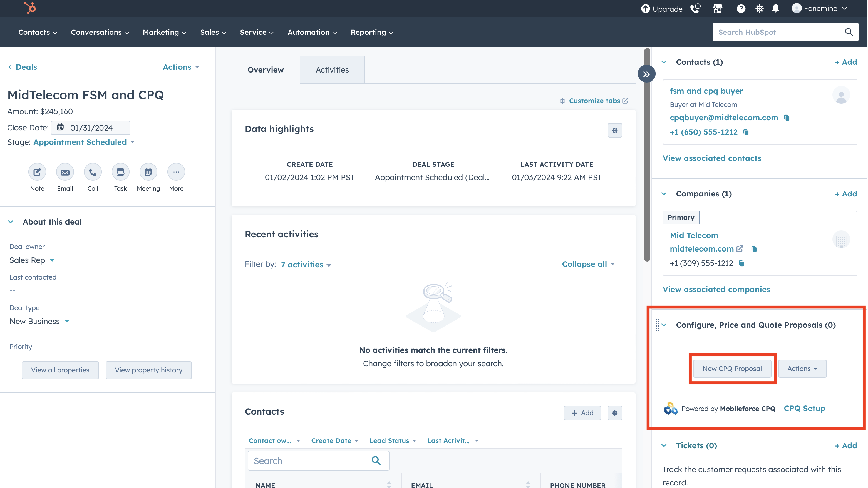This screenshot has width=868, height=488.
Task: Collapse the Tickets (0) sidebar section
Action: tap(664, 445)
